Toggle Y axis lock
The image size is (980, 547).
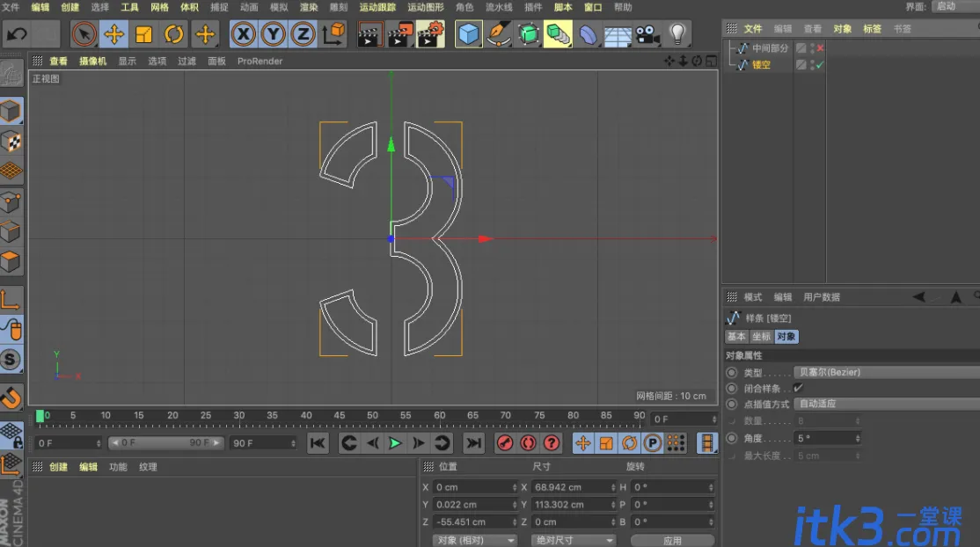coord(273,33)
